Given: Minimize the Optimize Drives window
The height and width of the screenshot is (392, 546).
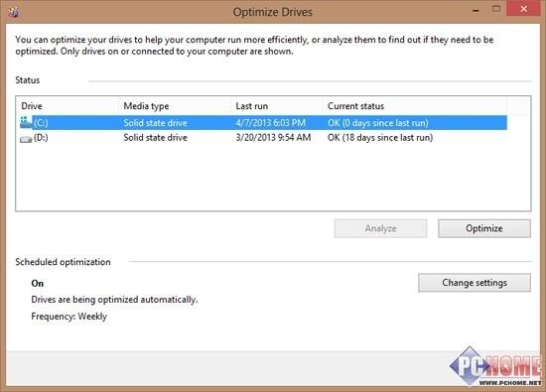Looking at the screenshot, I should tap(476, 11).
